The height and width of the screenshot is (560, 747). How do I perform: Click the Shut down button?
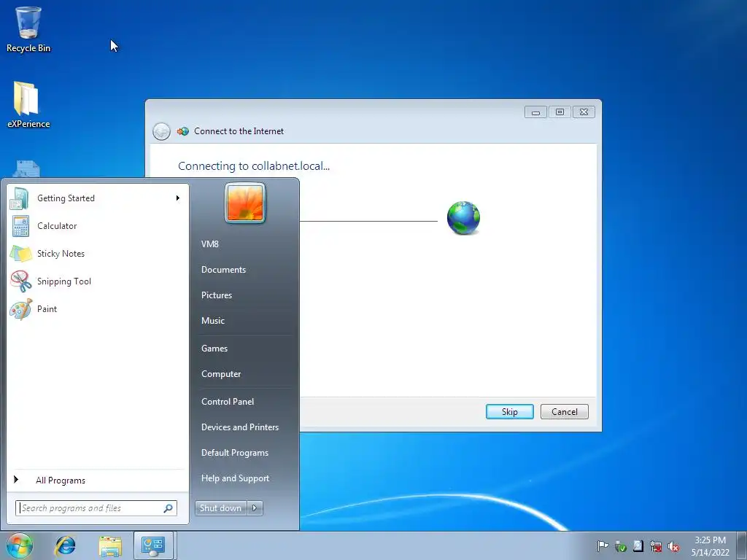[x=221, y=508]
